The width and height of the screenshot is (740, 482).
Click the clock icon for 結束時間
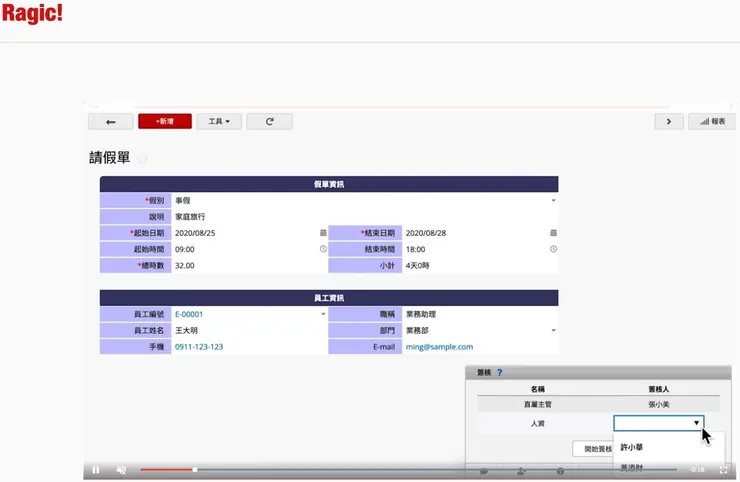554,249
